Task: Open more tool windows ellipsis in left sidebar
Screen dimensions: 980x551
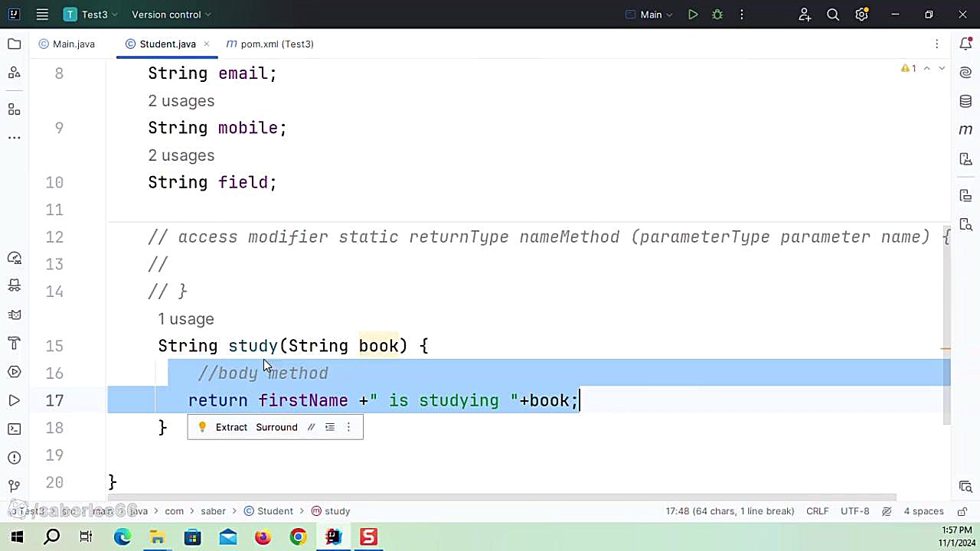Action: 14,138
